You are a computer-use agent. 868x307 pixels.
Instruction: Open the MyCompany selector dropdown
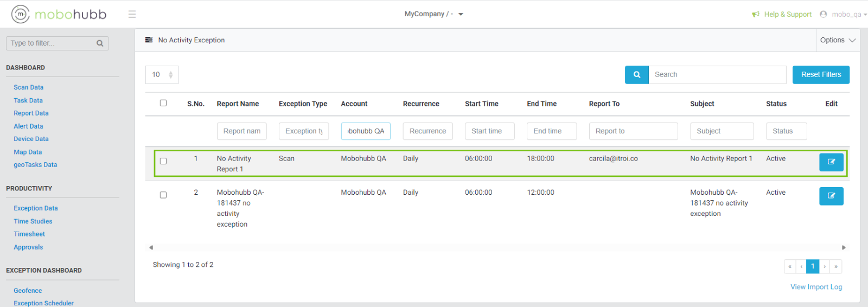tap(433, 14)
